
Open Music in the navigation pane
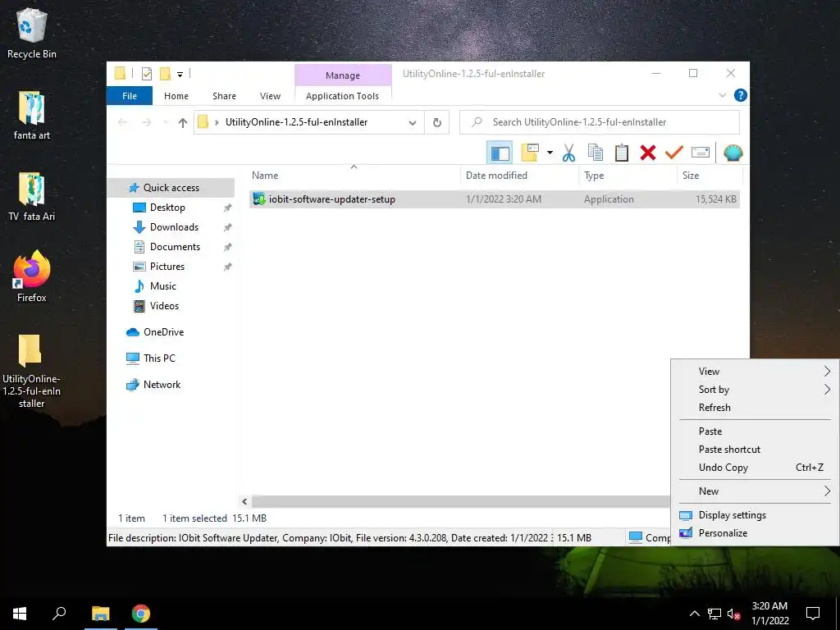pos(163,286)
